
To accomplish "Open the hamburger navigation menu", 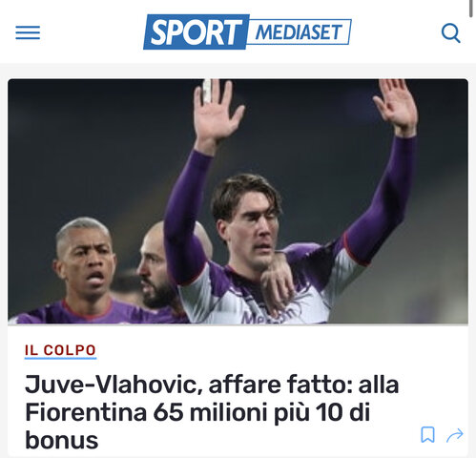I will 28,32.
